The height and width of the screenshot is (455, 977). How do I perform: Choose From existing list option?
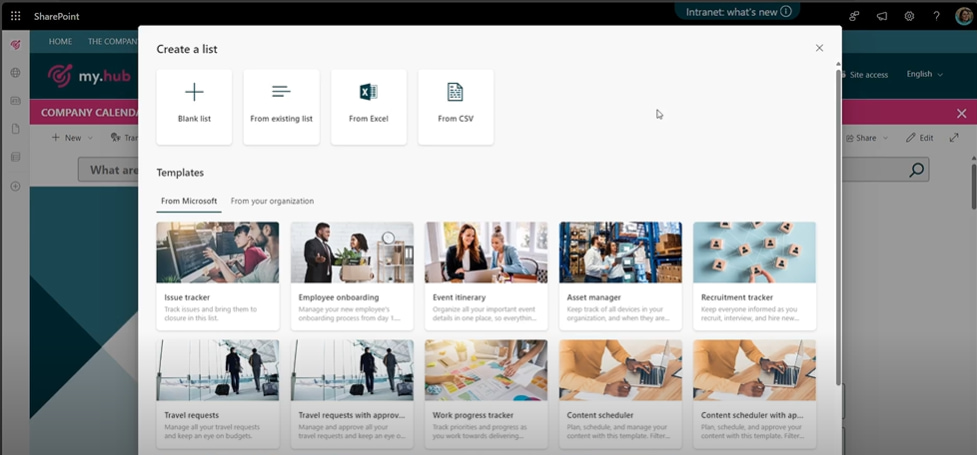pyautogui.click(x=281, y=106)
